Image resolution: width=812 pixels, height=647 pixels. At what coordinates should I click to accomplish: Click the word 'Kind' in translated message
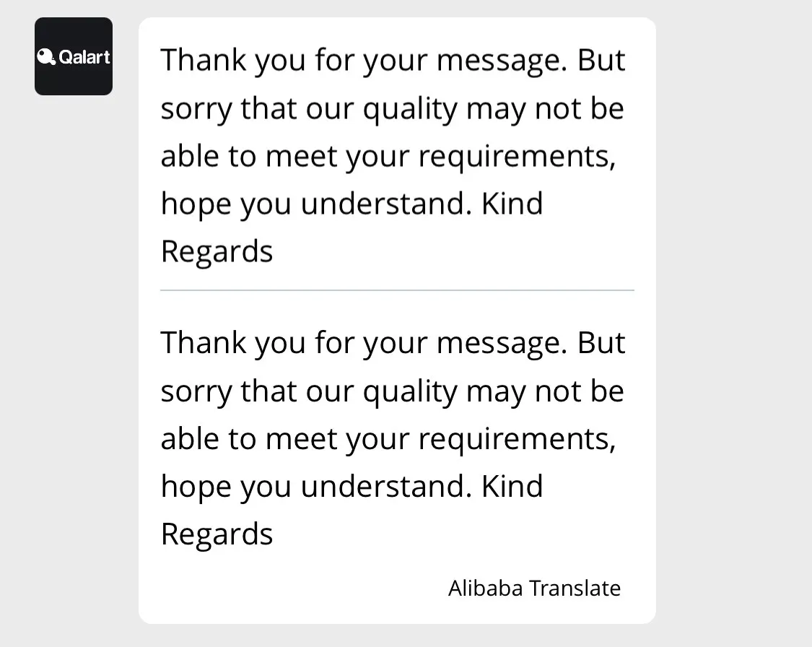(x=512, y=486)
